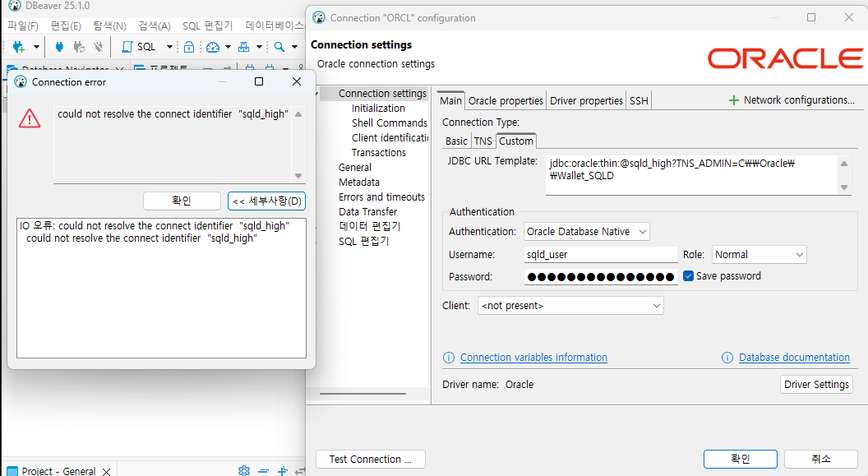
Task: Expand the SQL button dropdown arrow
Action: [x=169, y=47]
